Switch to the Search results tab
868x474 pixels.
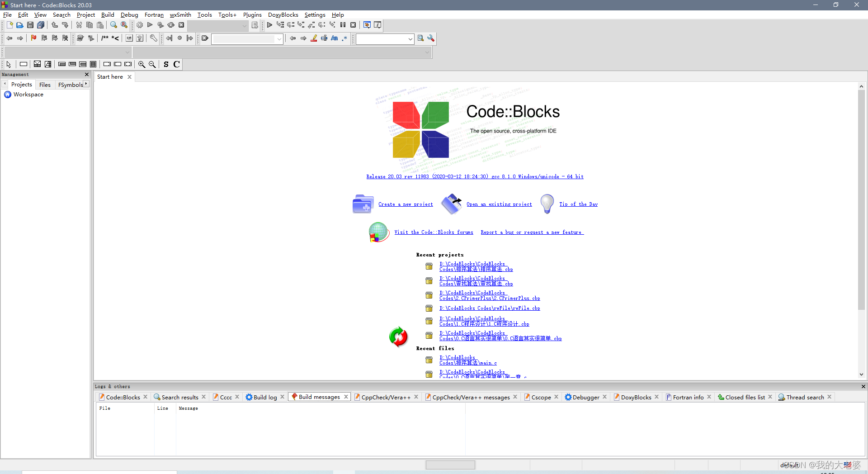(179, 397)
